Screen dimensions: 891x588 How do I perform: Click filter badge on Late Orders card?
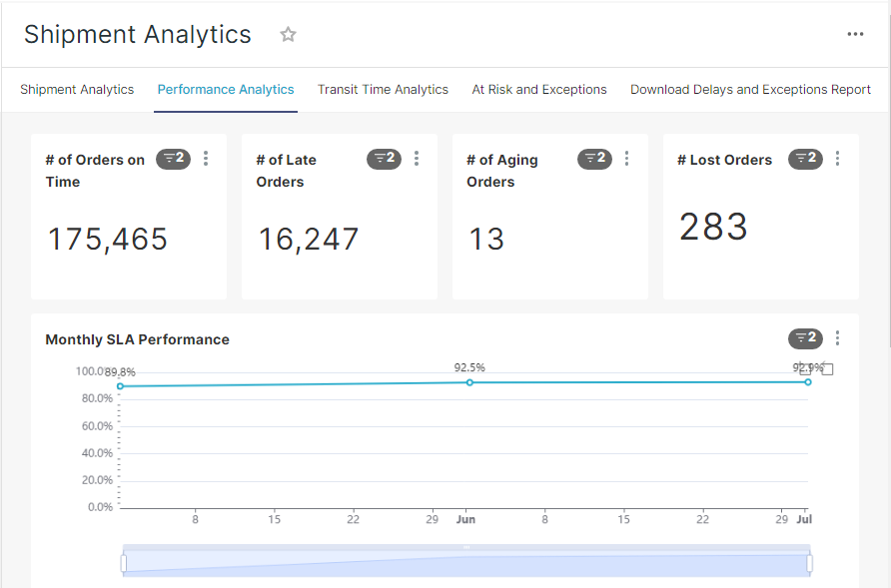(385, 159)
